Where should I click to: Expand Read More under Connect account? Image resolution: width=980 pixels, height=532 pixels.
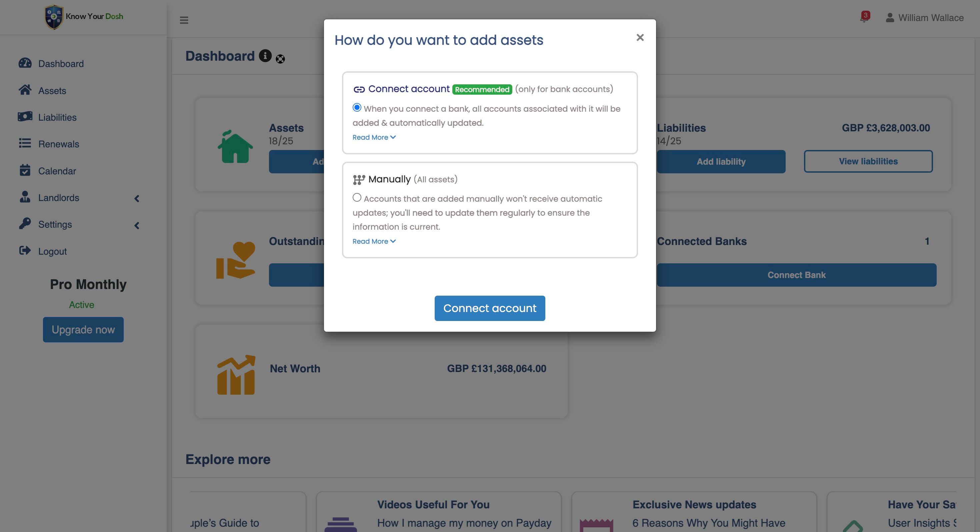(374, 137)
